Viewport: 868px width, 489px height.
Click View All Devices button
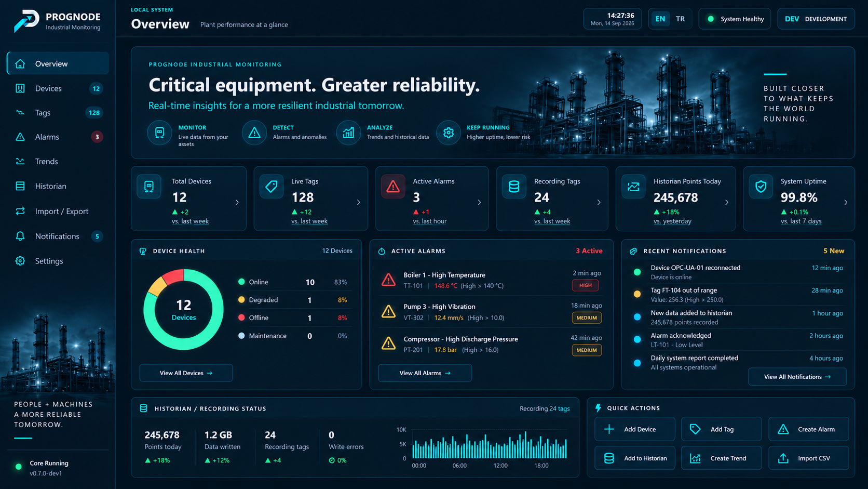click(x=186, y=373)
